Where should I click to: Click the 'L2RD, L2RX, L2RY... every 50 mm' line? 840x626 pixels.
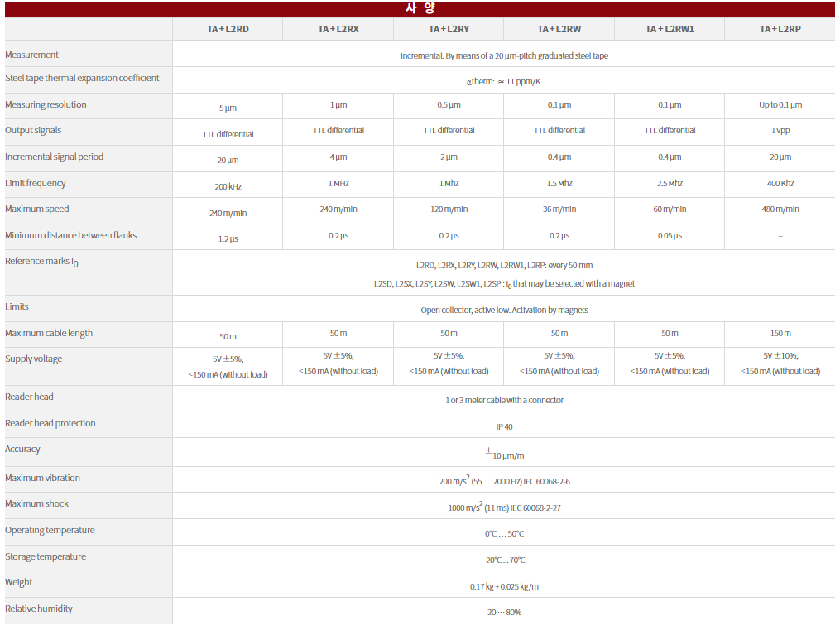pos(504,265)
